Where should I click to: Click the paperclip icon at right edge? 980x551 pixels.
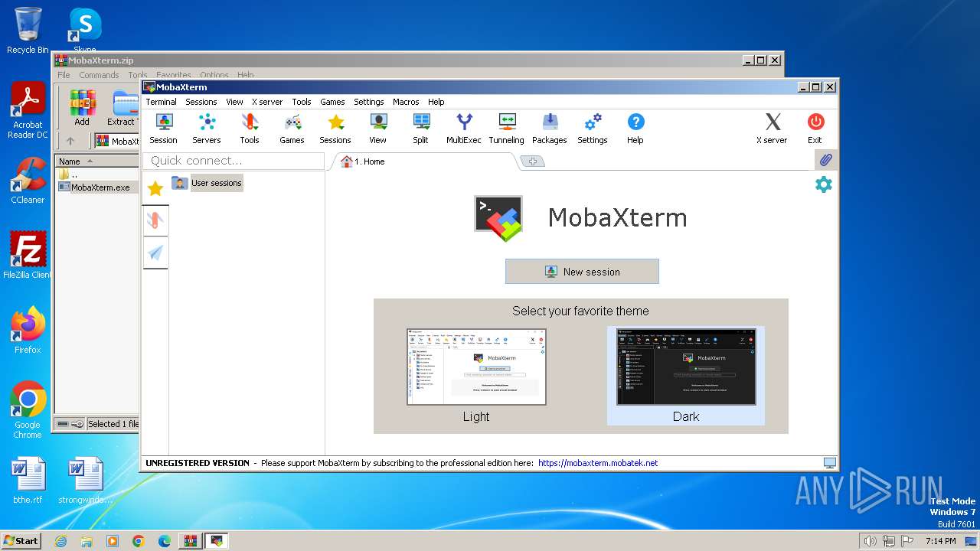(825, 161)
